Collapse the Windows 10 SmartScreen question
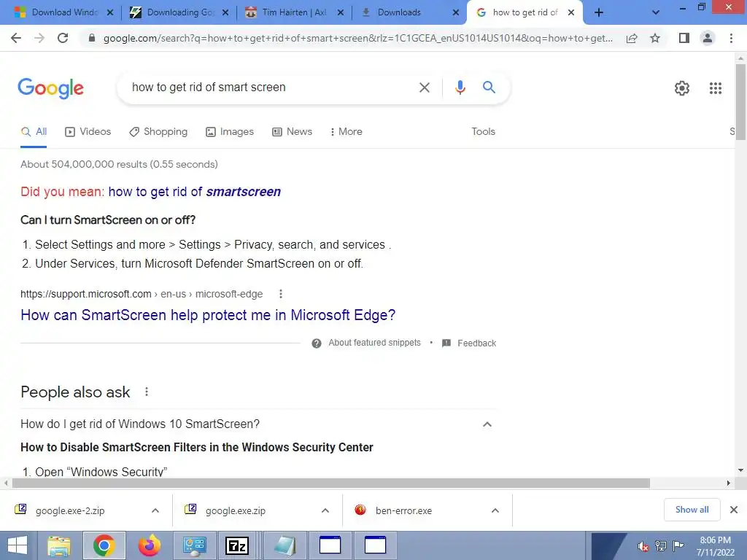 pos(487,424)
